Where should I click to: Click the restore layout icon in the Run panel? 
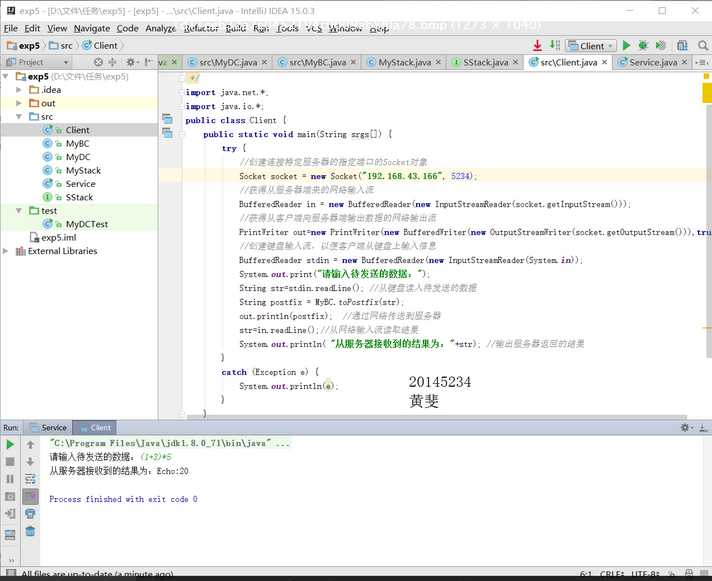[10, 535]
